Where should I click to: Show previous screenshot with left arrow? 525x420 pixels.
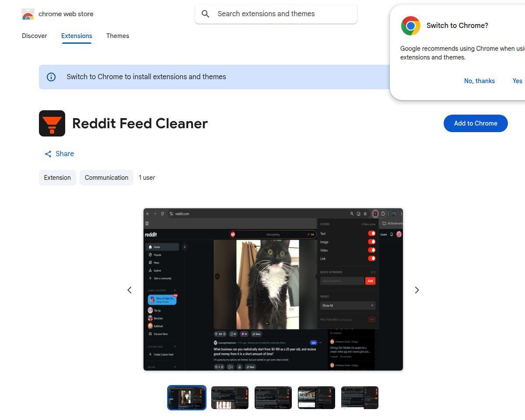[129, 290]
